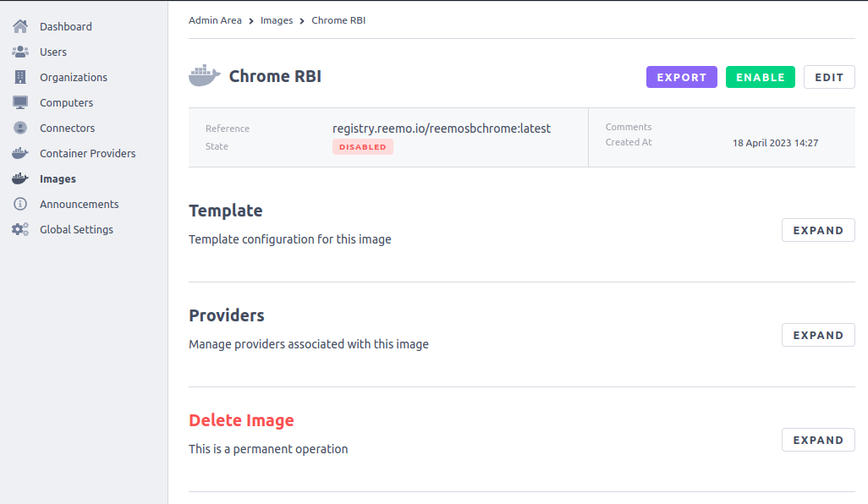Click the Users group icon
This screenshot has width=868, height=504.
click(20, 52)
